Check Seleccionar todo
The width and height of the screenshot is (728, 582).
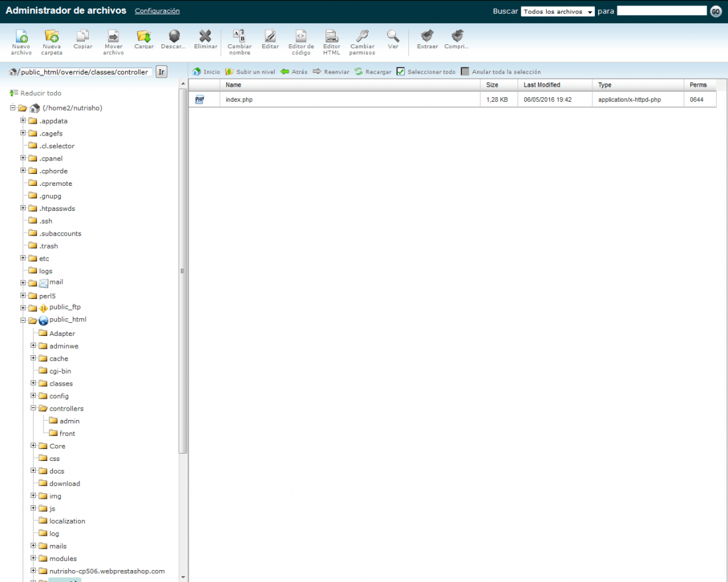pos(400,71)
